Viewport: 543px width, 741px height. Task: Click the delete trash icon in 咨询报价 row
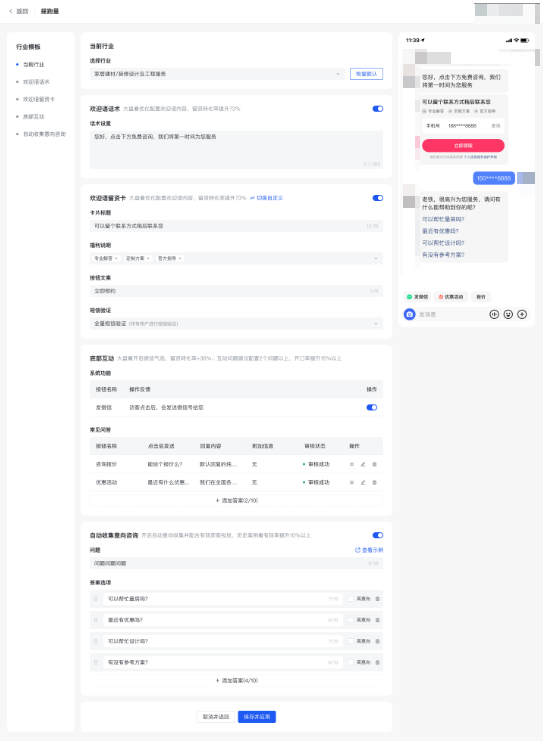click(374, 465)
